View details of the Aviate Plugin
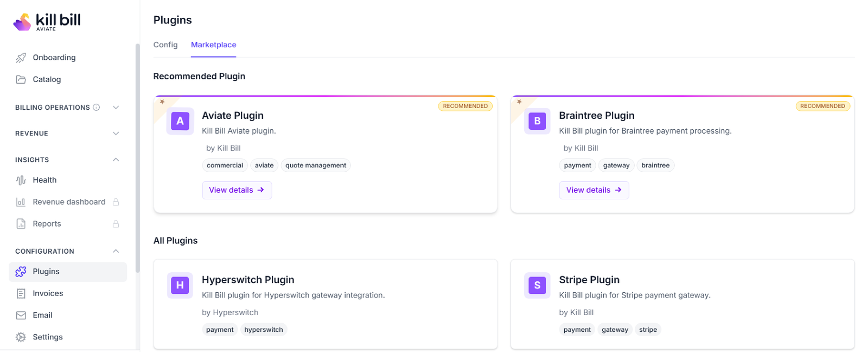The height and width of the screenshot is (352, 868). (x=237, y=190)
